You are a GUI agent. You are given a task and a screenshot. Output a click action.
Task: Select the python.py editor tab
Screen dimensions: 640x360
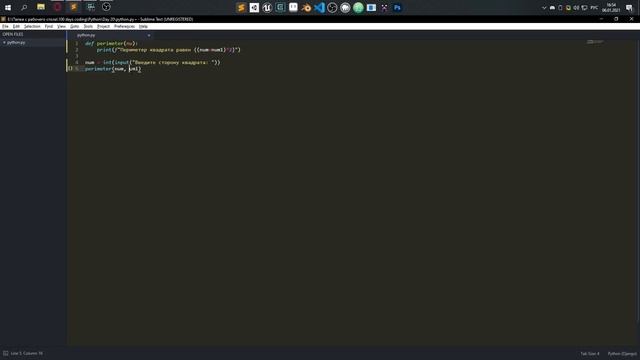coord(109,35)
